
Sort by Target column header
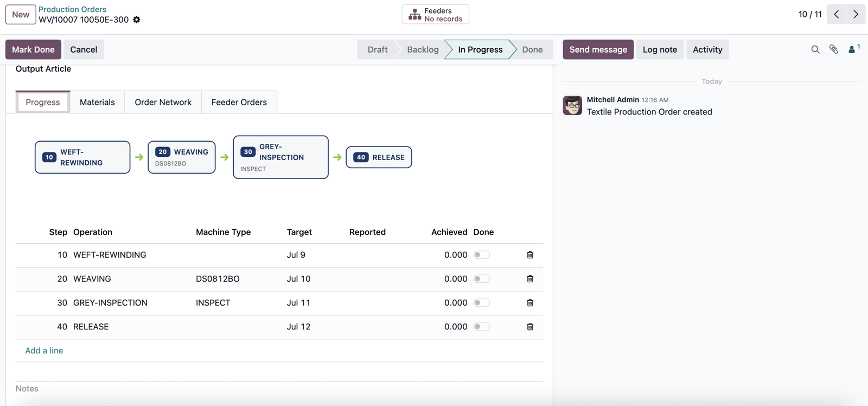coord(299,232)
